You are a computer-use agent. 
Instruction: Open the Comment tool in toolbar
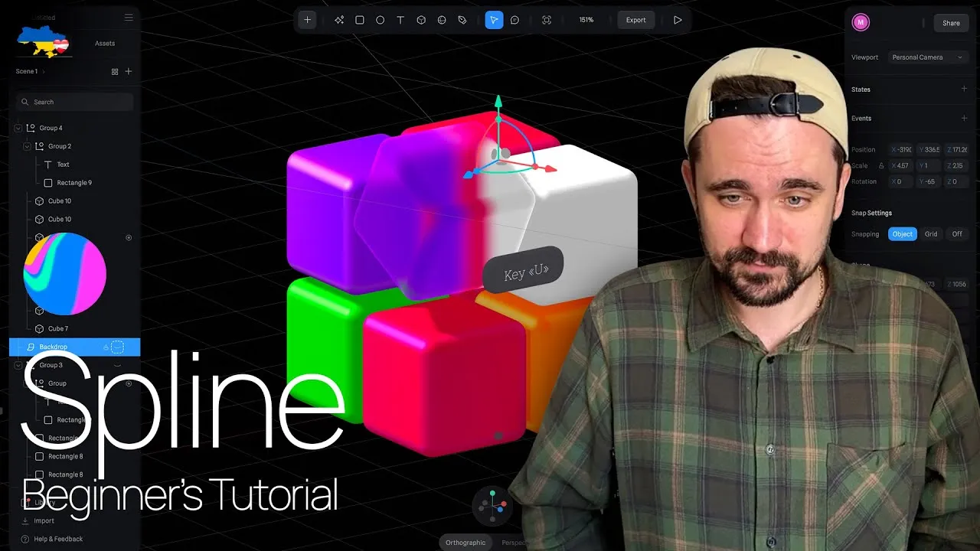[514, 20]
